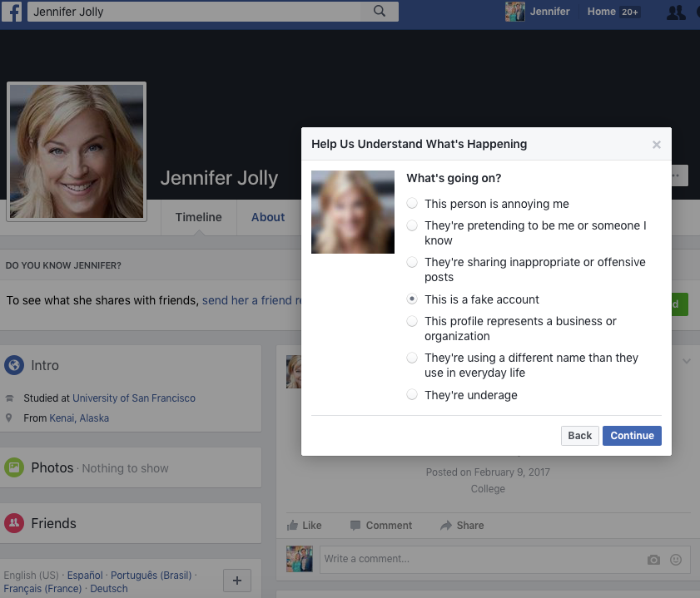Click the search magnifying glass icon
The image size is (700, 598).
click(380, 11)
